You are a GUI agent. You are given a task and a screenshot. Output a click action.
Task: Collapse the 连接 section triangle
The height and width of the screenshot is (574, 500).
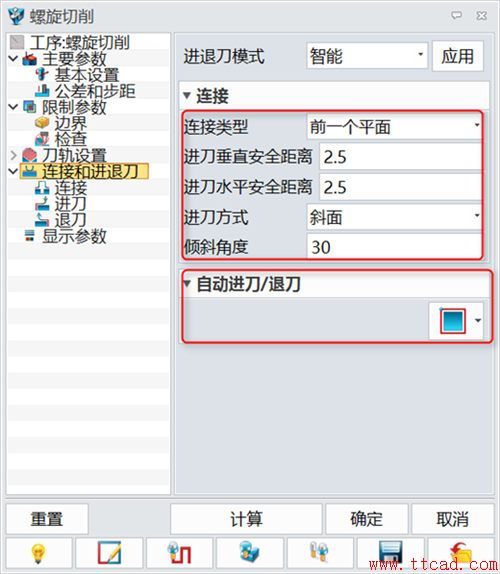point(187,96)
